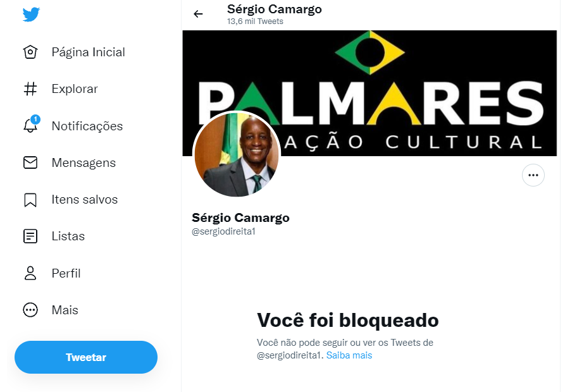Click the Listas document icon
577x392 pixels.
(x=30, y=236)
